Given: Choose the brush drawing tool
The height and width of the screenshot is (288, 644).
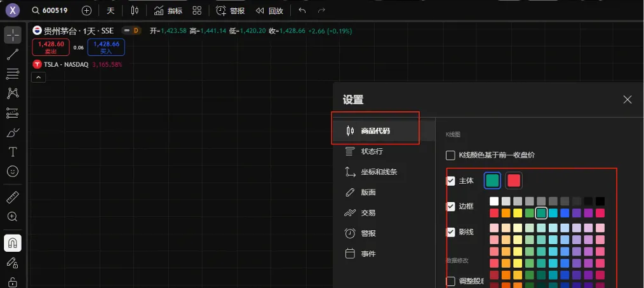Looking at the screenshot, I should pos(13,132).
